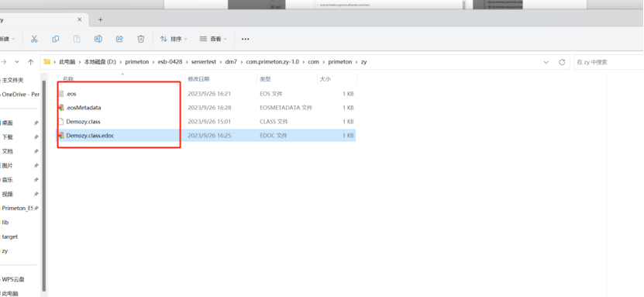Viewport: 644px width, 297px height.
Task: Go up one folder level with up arrow
Action: click(30, 61)
